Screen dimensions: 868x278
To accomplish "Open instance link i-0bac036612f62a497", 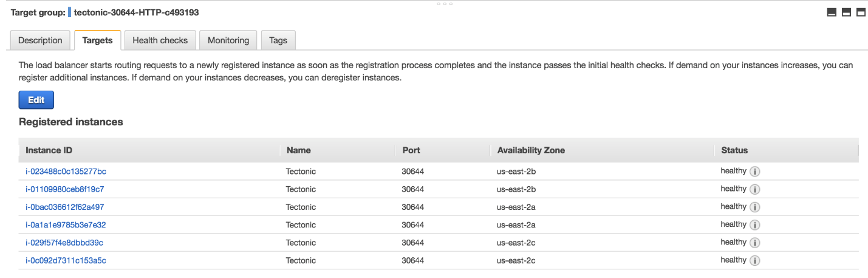I will pos(64,207).
